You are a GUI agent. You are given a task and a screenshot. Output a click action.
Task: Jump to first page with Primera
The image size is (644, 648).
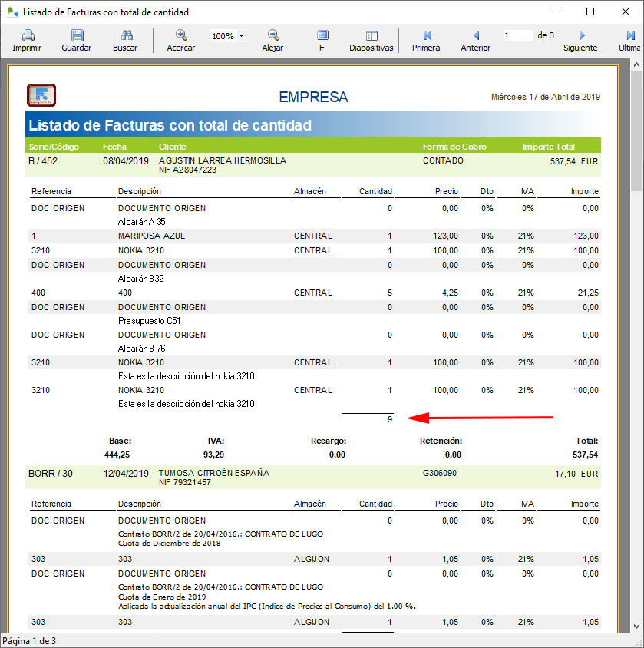[x=426, y=36]
